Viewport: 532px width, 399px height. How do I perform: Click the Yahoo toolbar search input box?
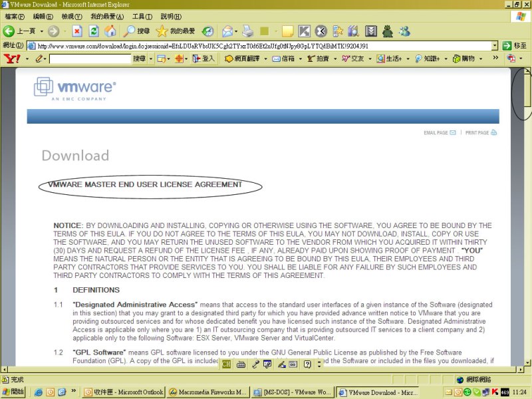(x=90, y=59)
